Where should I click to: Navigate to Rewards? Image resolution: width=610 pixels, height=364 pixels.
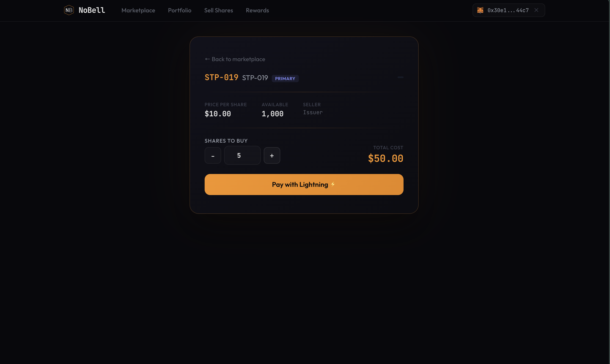click(257, 10)
